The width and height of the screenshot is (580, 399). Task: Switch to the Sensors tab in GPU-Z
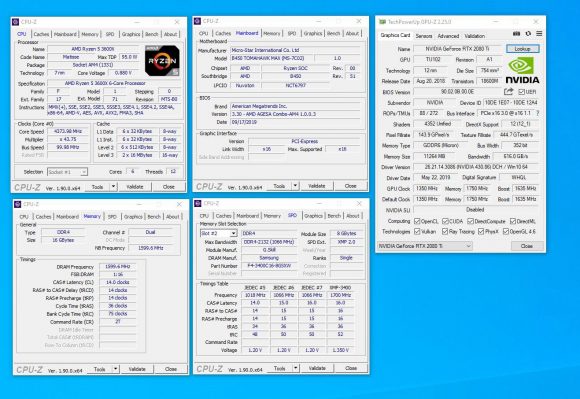[424, 36]
